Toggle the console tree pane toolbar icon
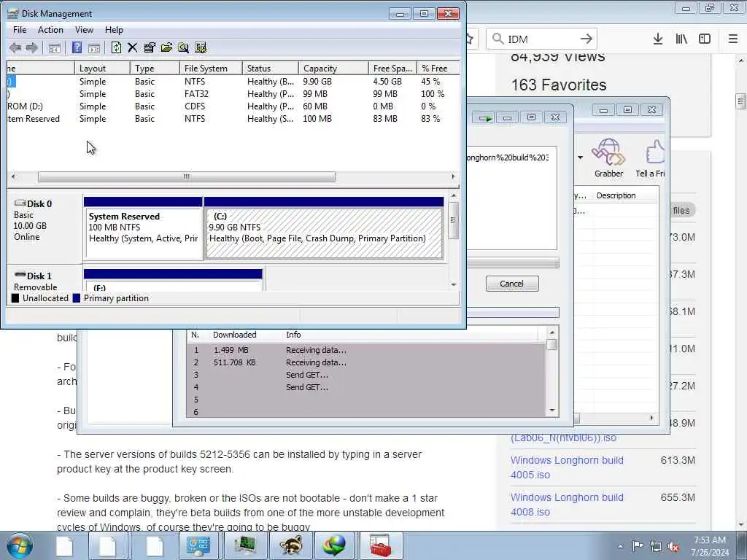747x560 pixels. 54,47
